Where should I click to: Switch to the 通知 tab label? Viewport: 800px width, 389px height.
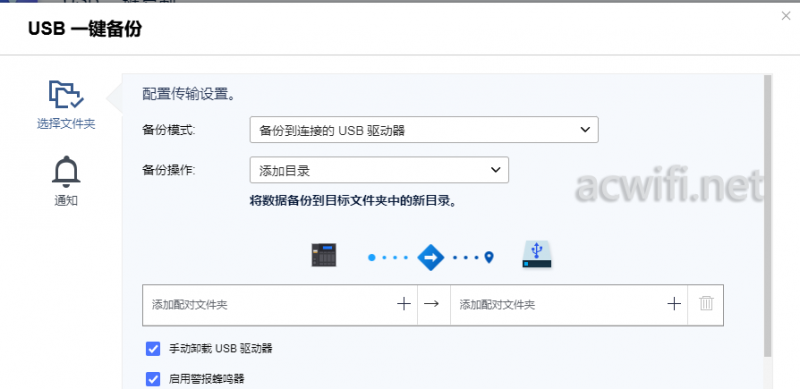66,201
